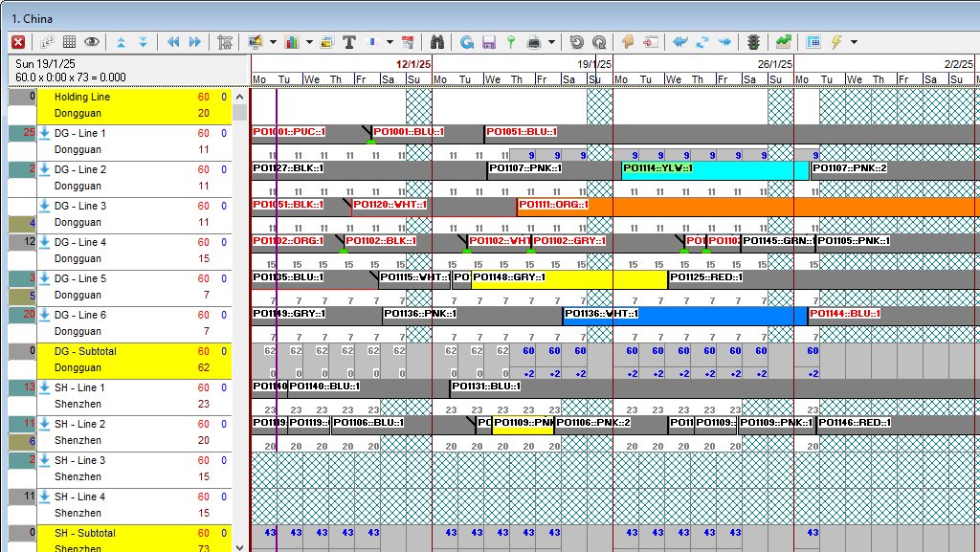Click scroll down arrow of row list
Screen dimensions: 980x552
point(239,546)
